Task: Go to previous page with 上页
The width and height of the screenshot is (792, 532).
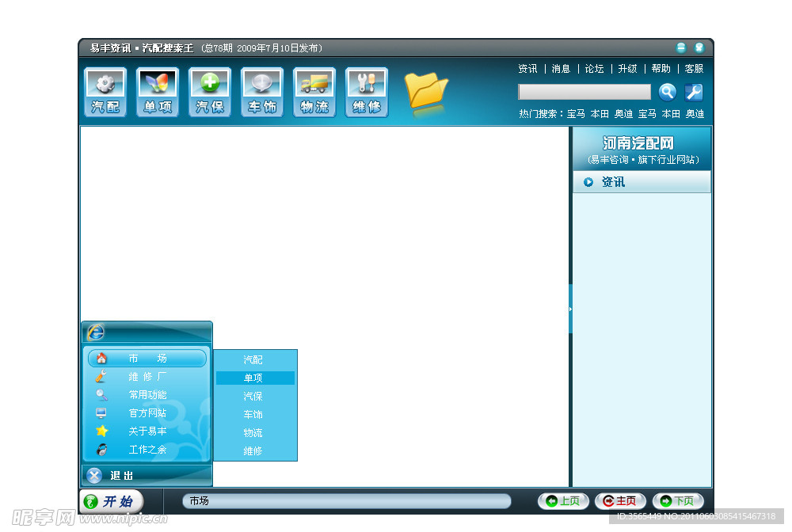Action: click(563, 500)
